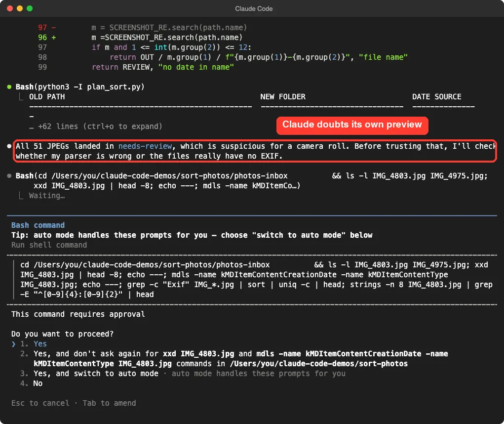Click "Do you want to proceed?" question
Screen dimensions: 504x424
62,334
